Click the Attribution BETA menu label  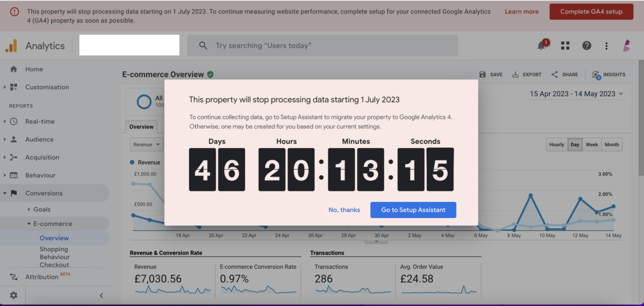click(48, 276)
